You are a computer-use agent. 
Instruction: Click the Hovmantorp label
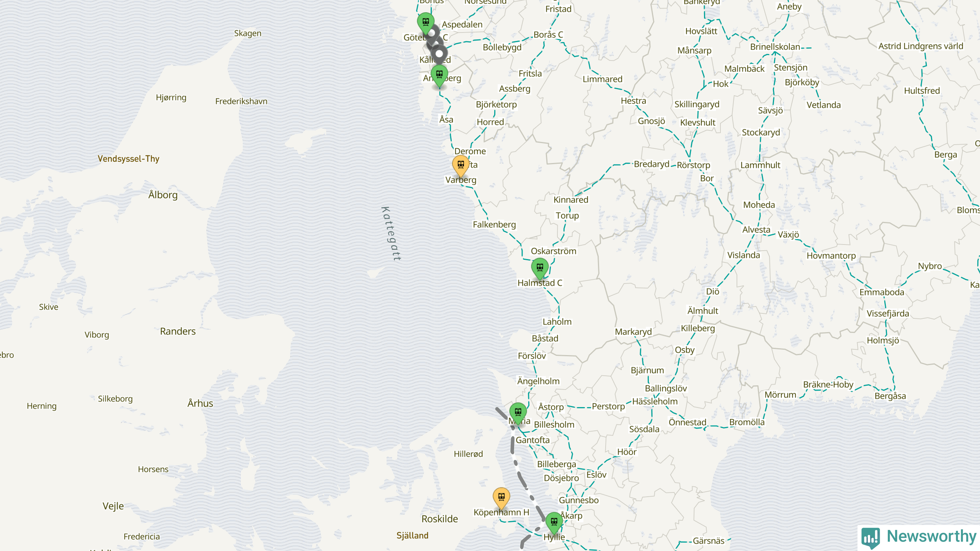831,256
